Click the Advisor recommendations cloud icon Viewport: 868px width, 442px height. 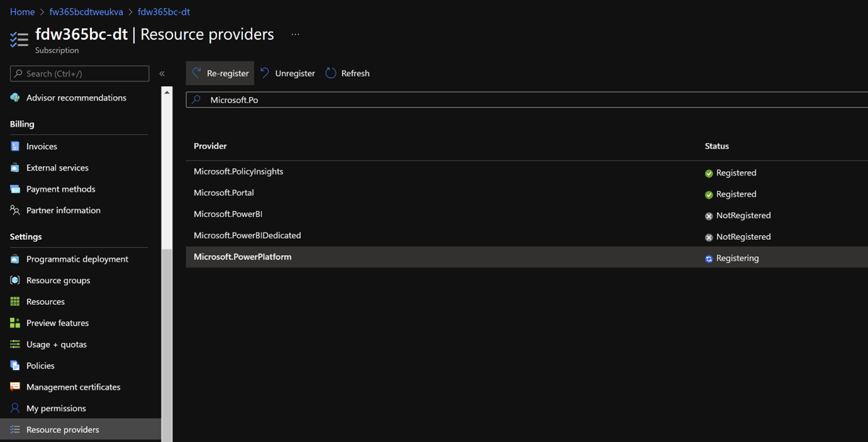click(x=15, y=98)
